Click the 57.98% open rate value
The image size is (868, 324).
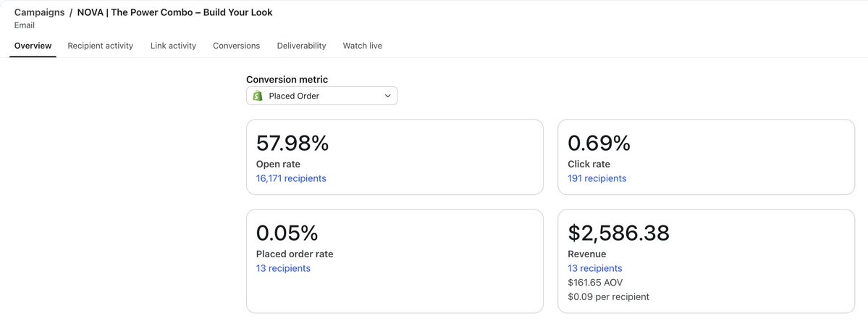coord(292,144)
